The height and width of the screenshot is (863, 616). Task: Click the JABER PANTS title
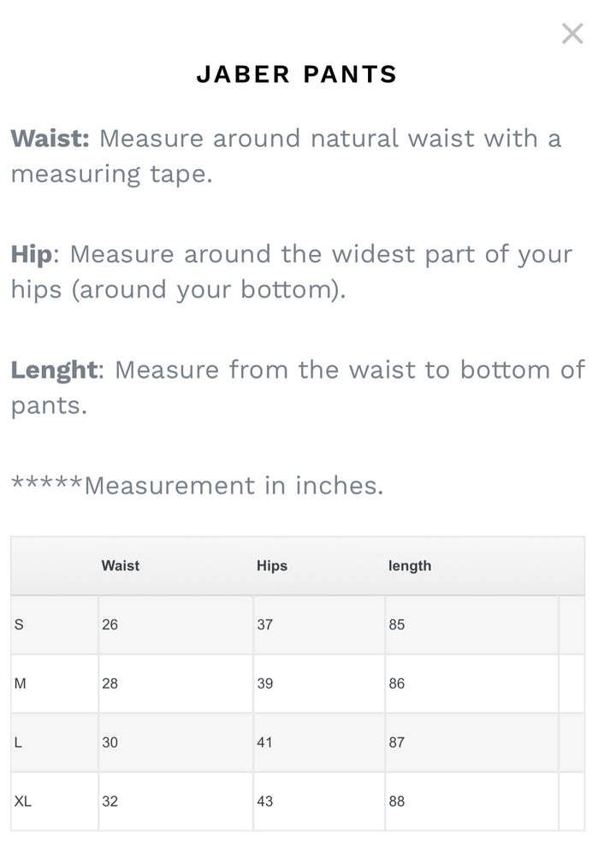click(297, 74)
